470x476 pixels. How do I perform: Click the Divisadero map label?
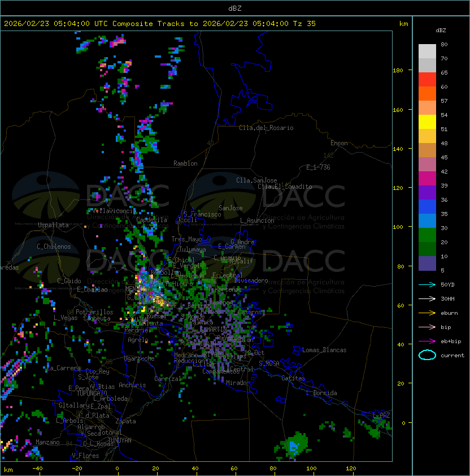tap(251, 280)
